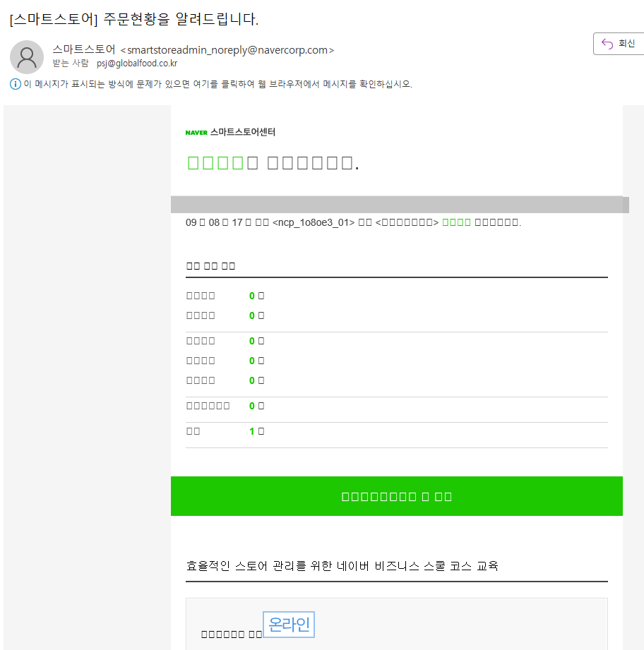Click the info icon in notification bar
Screen dimensions: 644x650
(x=16, y=84)
